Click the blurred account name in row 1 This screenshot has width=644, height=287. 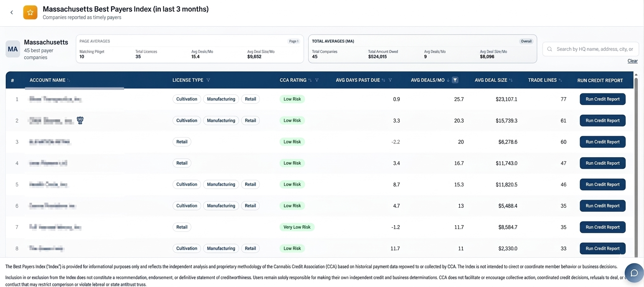tap(55, 99)
